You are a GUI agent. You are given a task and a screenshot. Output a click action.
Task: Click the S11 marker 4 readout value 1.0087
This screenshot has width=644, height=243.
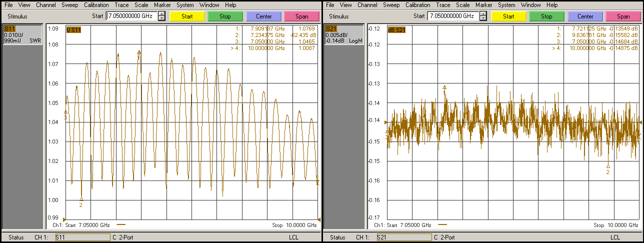(x=307, y=48)
